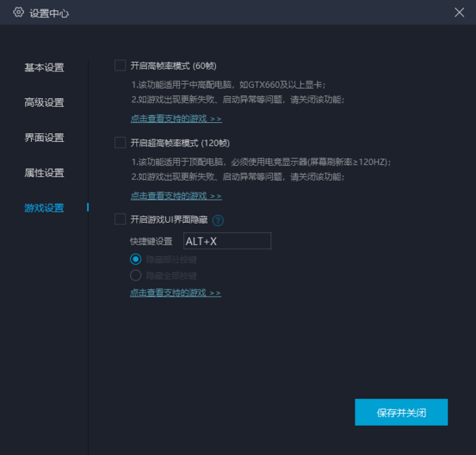Select 隐藏部分按键 radio option

[136, 259]
